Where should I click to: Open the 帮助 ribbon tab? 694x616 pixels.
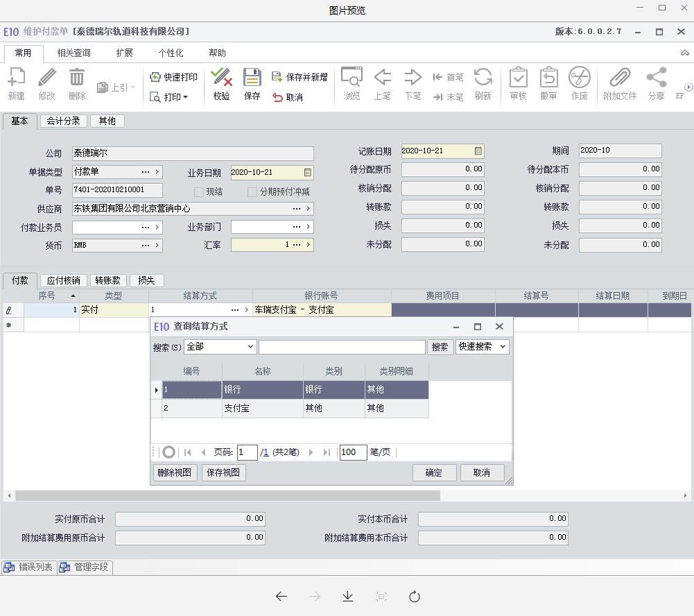217,53
